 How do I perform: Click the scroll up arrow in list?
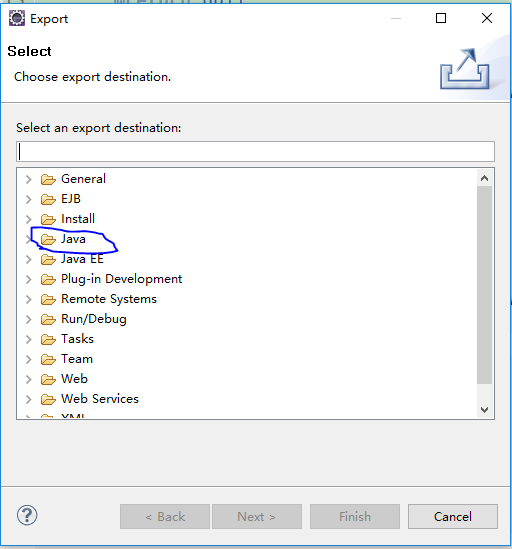click(x=485, y=178)
